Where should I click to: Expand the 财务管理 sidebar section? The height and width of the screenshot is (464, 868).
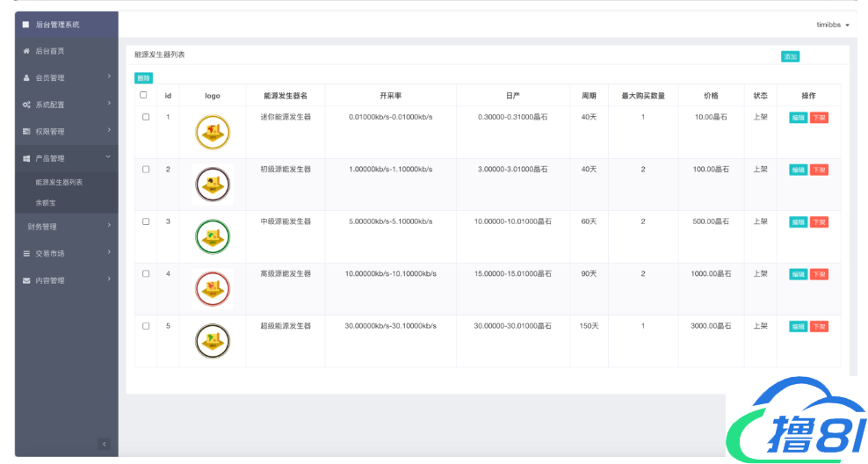[x=66, y=227]
